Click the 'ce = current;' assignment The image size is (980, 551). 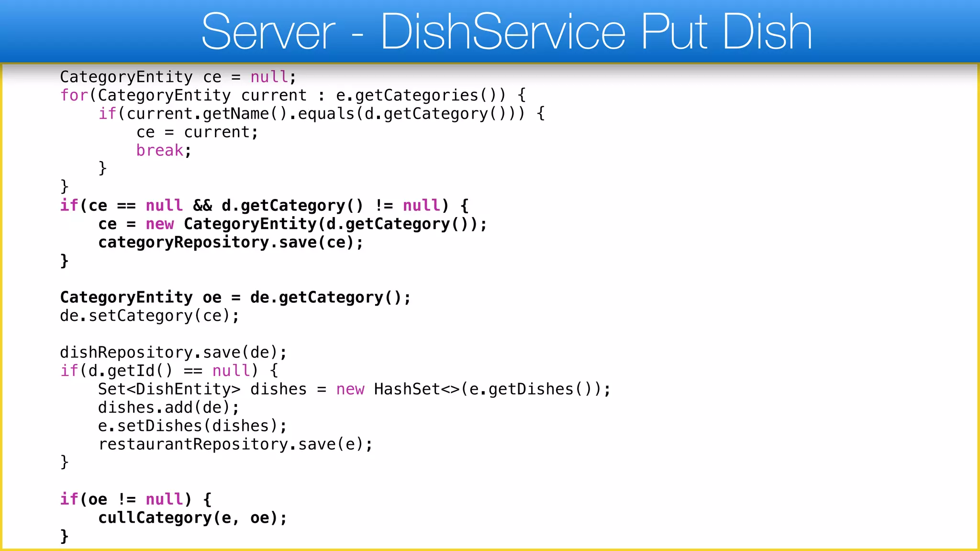(197, 132)
